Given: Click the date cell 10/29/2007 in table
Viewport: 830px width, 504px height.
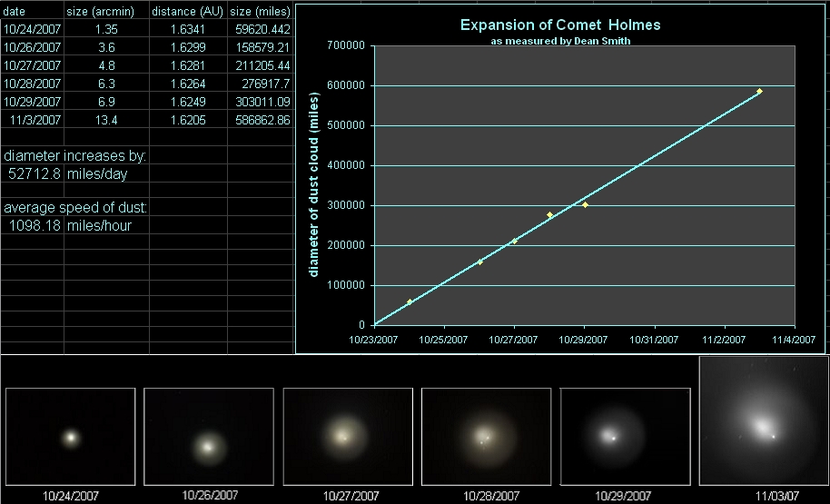Looking at the screenshot, I should pos(33,102).
